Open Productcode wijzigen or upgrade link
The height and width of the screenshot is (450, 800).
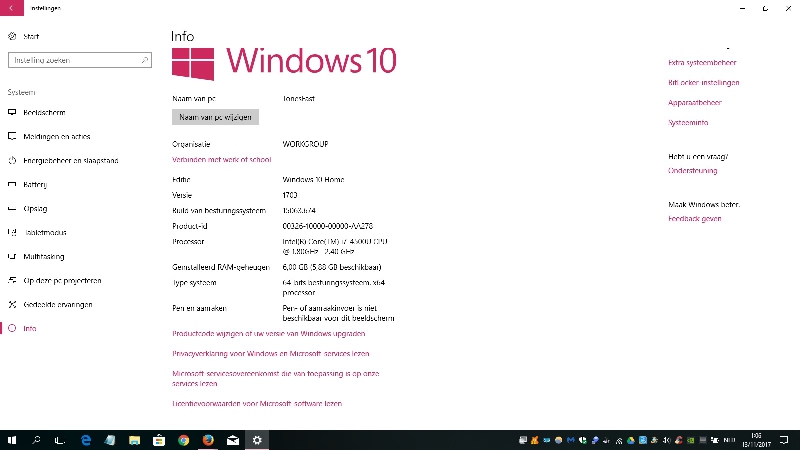click(x=268, y=333)
